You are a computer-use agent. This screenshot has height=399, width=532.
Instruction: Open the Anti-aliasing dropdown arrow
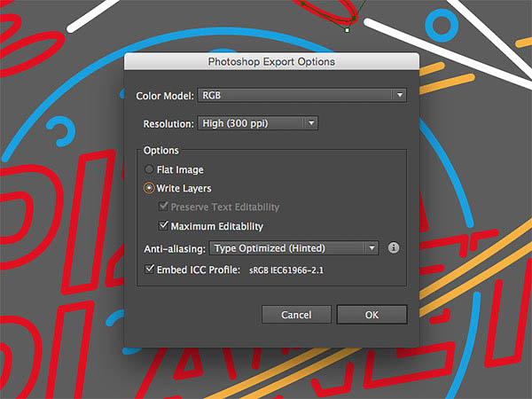point(372,248)
